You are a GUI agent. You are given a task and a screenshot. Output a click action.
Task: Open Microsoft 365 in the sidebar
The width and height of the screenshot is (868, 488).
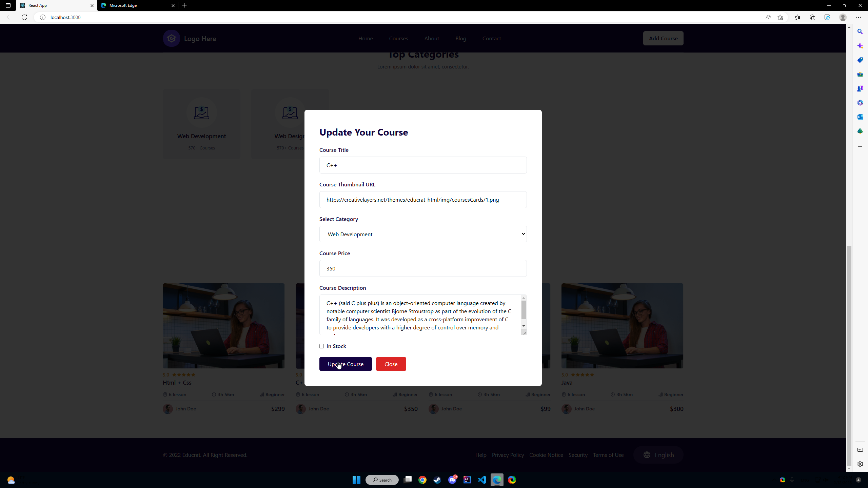(860, 102)
